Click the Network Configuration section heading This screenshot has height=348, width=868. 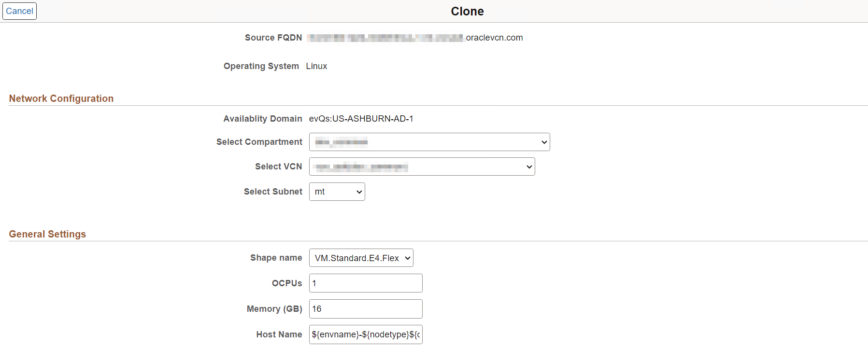click(x=61, y=98)
